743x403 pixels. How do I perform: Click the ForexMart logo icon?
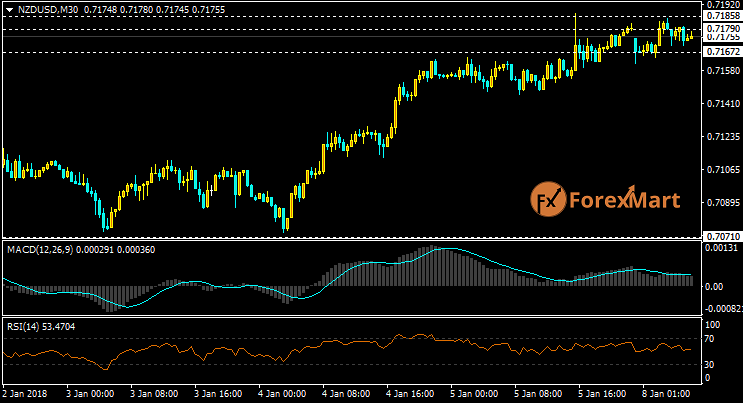pyautogui.click(x=547, y=199)
